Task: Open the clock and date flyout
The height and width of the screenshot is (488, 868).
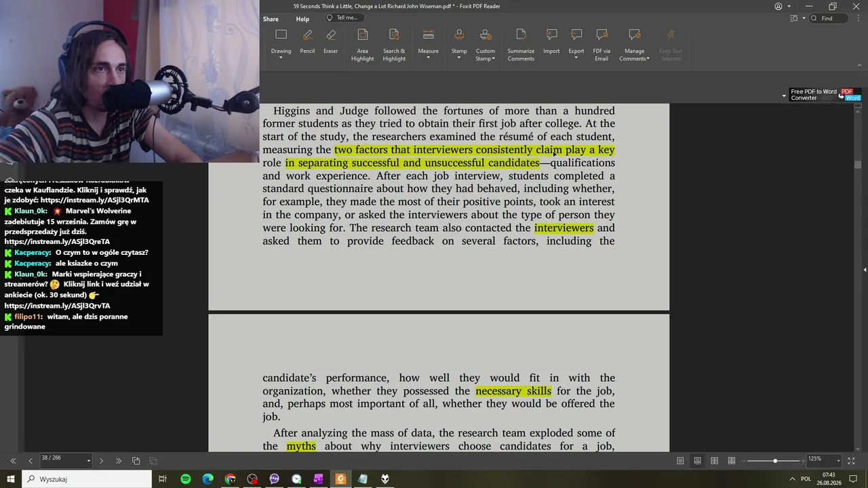Action: click(x=829, y=479)
